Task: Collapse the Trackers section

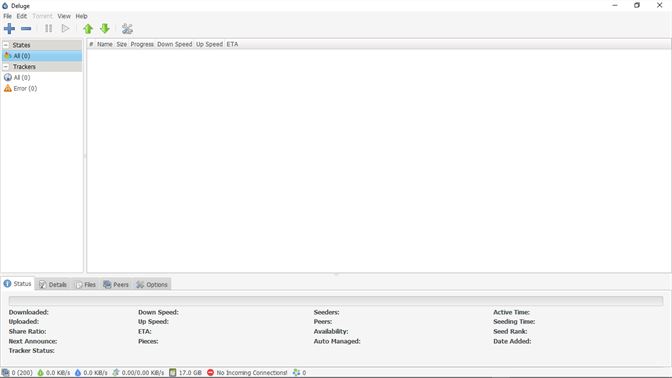Action: pos(6,66)
